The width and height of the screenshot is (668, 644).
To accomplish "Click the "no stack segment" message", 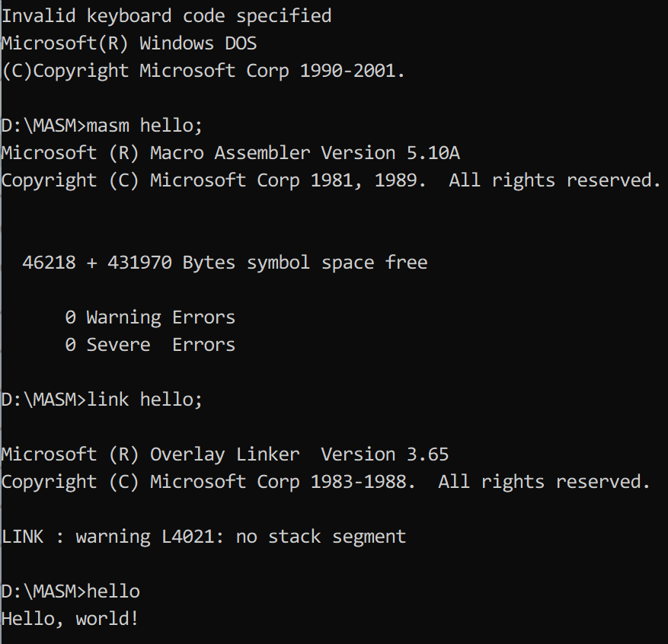I will tap(321, 537).
